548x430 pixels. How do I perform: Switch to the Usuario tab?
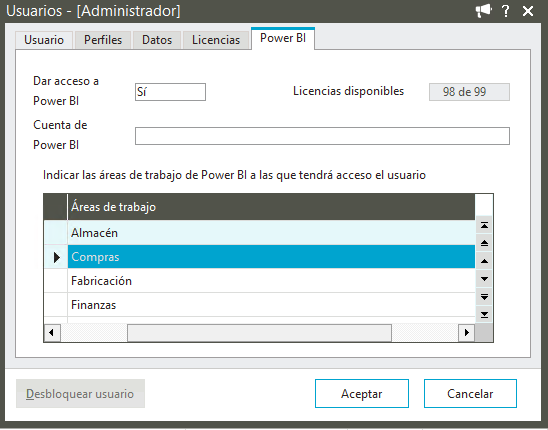(x=44, y=40)
